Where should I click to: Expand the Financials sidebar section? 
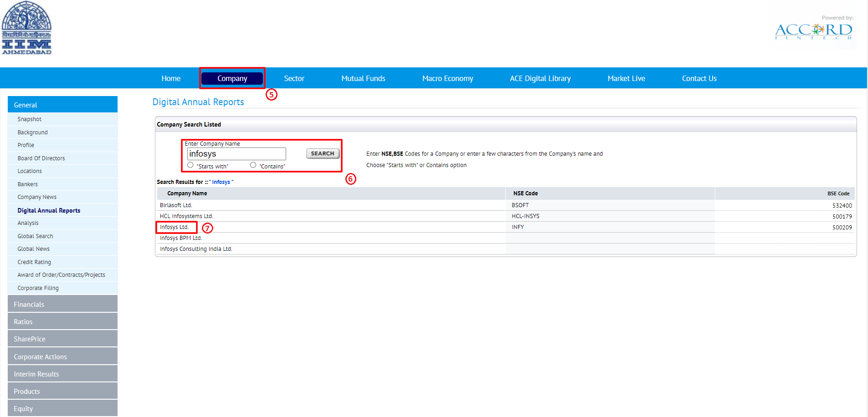pyautogui.click(x=62, y=304)
